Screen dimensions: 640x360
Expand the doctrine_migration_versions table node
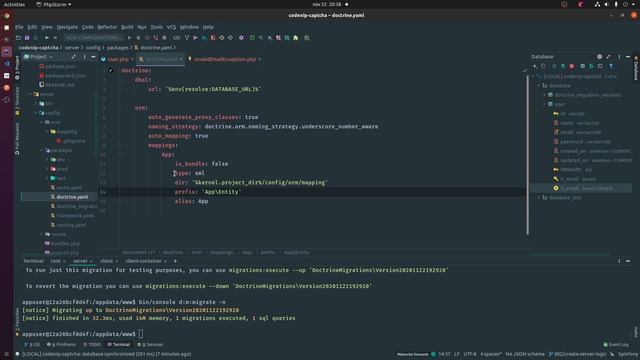544,95
